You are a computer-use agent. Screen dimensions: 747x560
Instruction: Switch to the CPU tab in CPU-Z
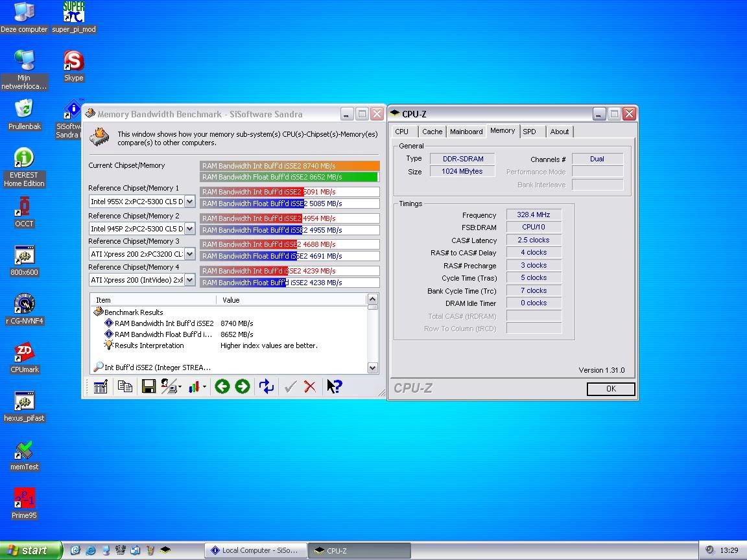(401, 132)
